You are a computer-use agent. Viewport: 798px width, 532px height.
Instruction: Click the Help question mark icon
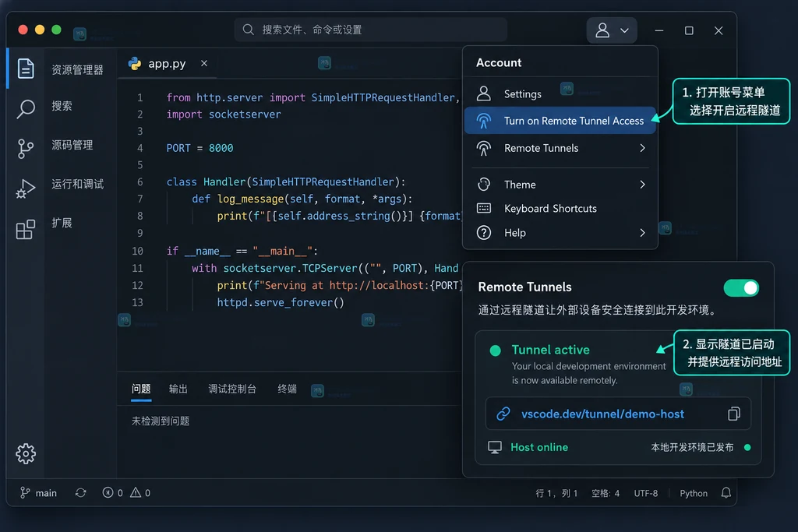click(x=483, y=232)
